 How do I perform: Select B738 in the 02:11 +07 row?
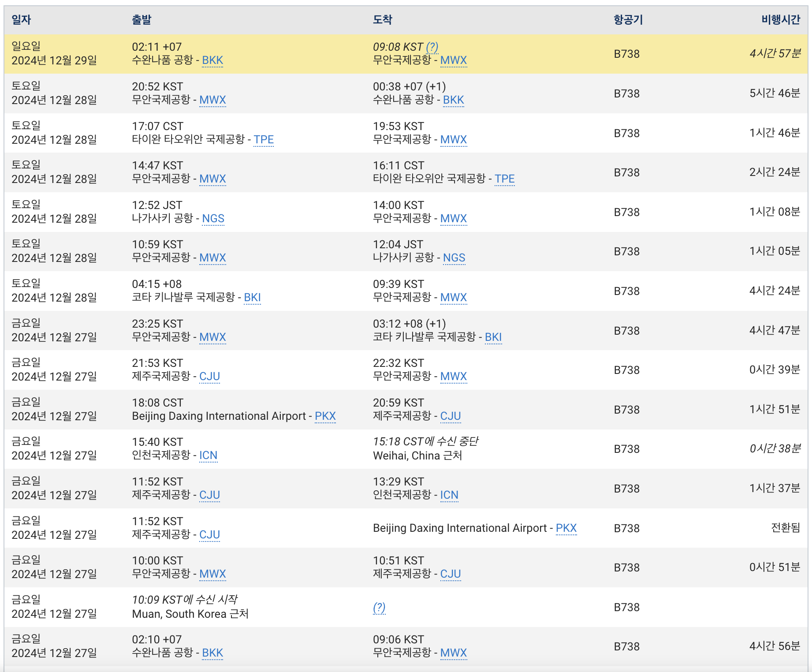(x=627, y=54)
